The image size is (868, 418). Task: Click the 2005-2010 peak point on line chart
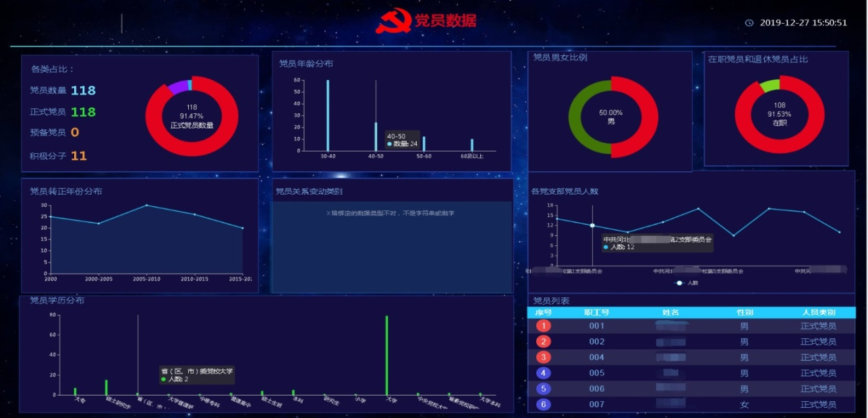pos(146,205)
